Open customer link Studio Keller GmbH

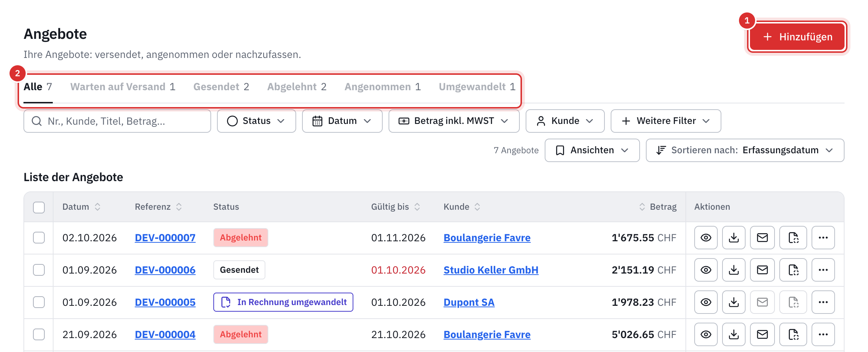491,270
